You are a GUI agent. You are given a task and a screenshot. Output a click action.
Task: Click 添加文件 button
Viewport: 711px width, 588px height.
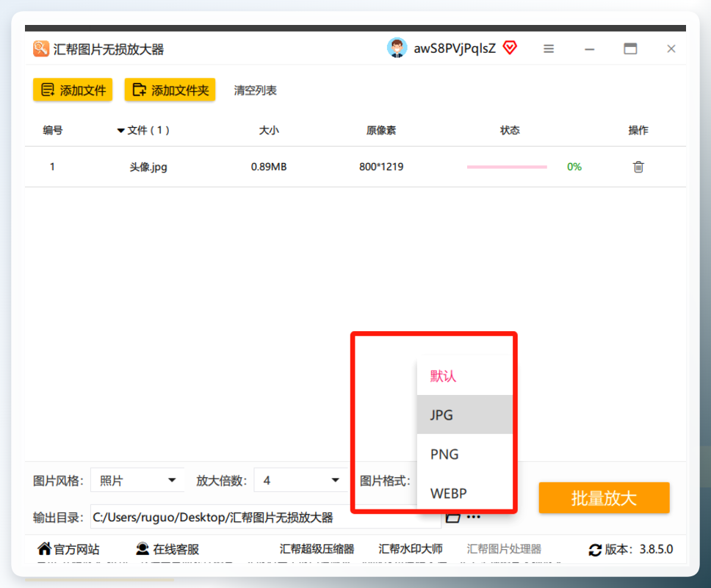(73, 90)
